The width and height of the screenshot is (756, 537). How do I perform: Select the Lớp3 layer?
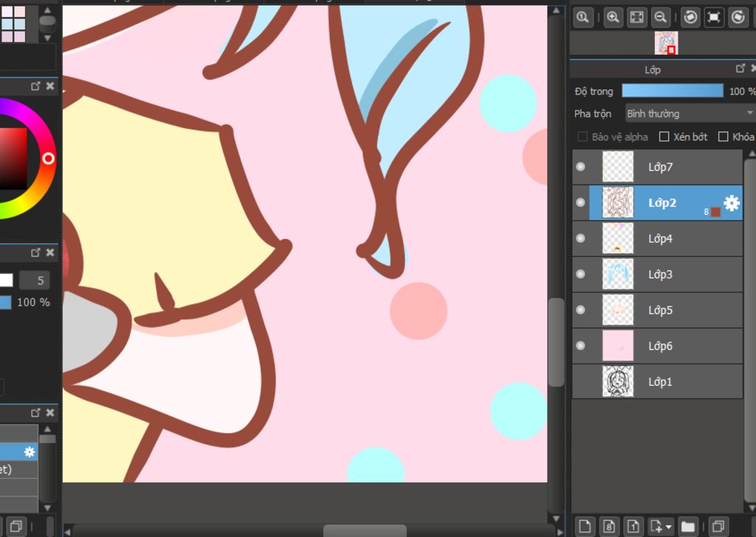tap(661, 274)
